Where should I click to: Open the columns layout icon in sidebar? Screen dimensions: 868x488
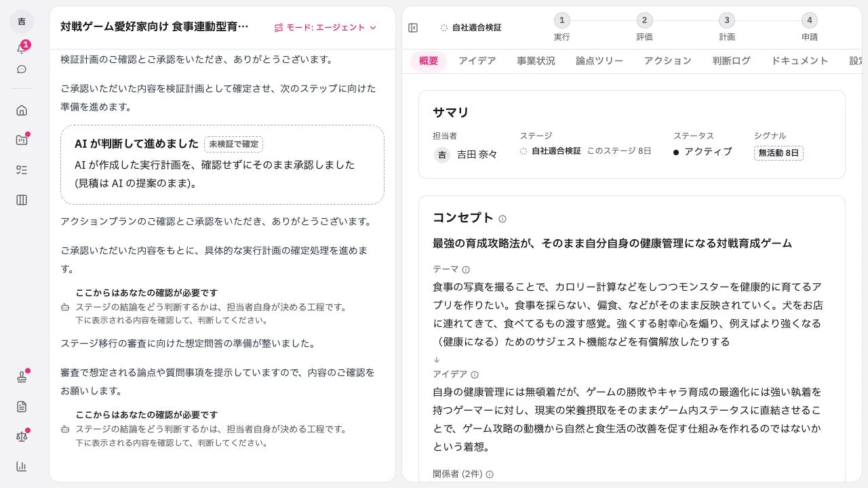coord(22,200)
